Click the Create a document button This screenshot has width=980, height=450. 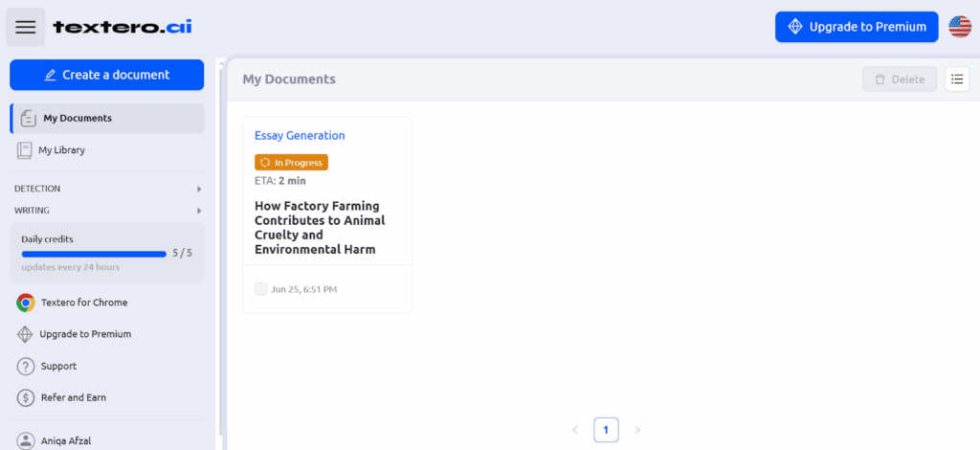[x=107, y=75]
